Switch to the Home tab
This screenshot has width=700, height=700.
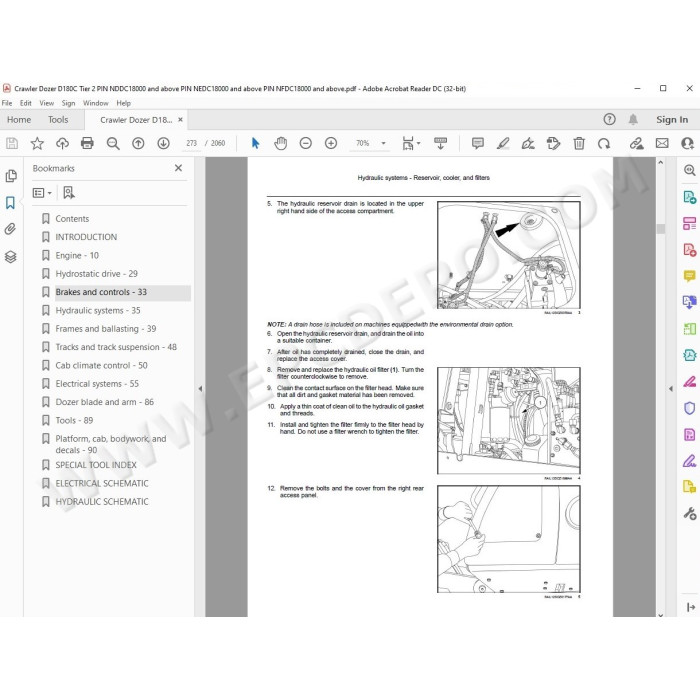[19, 120]
